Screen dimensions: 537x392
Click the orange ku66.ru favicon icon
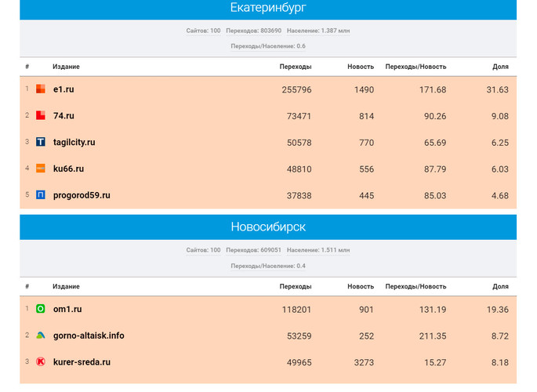[x=41, y=169]
